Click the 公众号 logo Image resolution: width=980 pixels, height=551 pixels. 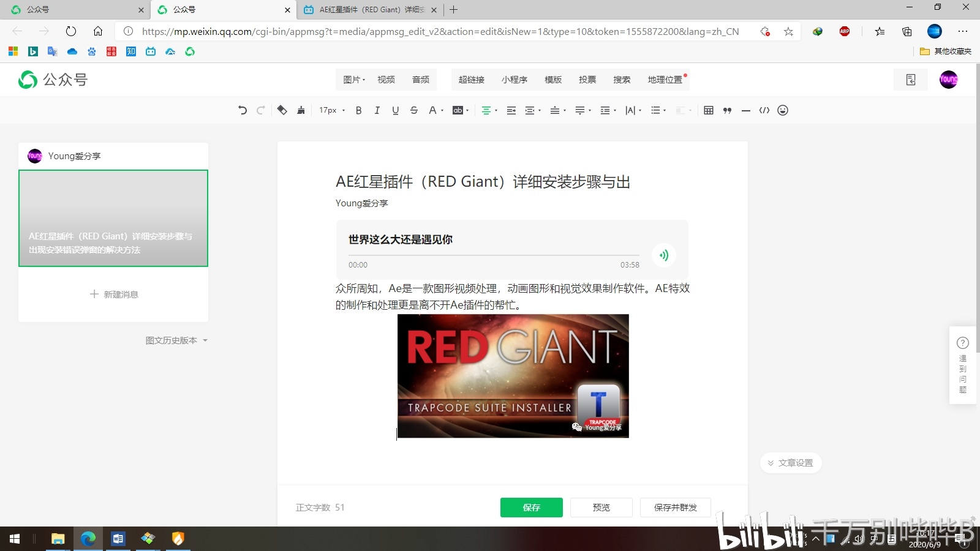[53, 80]
